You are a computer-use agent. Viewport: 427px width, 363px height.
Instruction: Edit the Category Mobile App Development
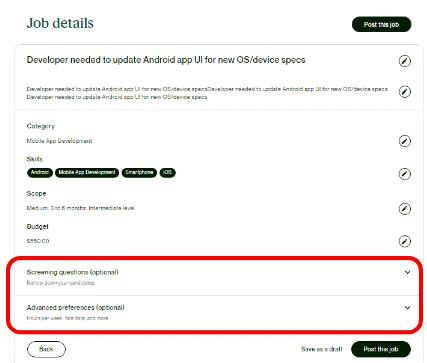click(x=405, y=141)
